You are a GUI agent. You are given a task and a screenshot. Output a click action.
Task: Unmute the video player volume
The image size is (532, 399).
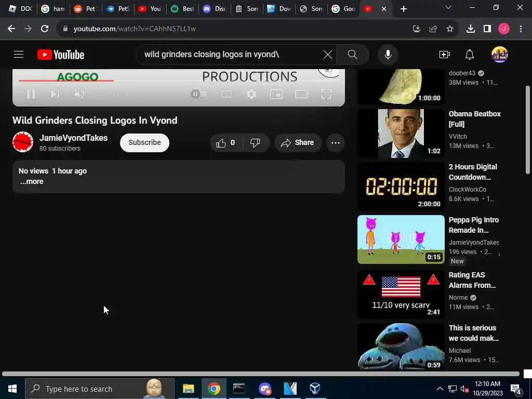click(x=79, y=94)
